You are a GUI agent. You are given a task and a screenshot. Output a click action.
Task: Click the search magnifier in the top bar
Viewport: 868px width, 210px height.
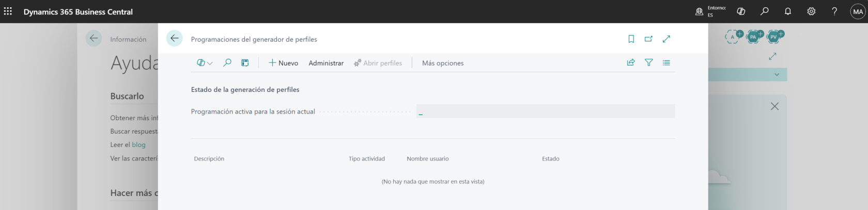pos(765,11)
